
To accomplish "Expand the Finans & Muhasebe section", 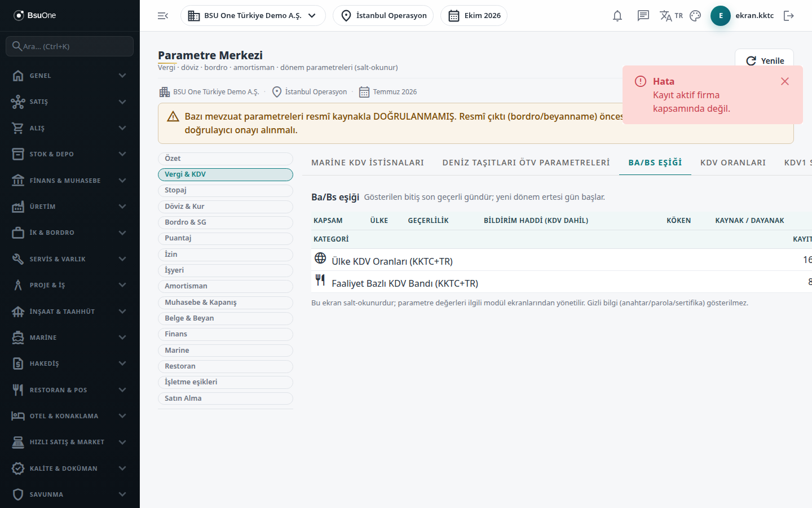I will click(x=70, y=181).
